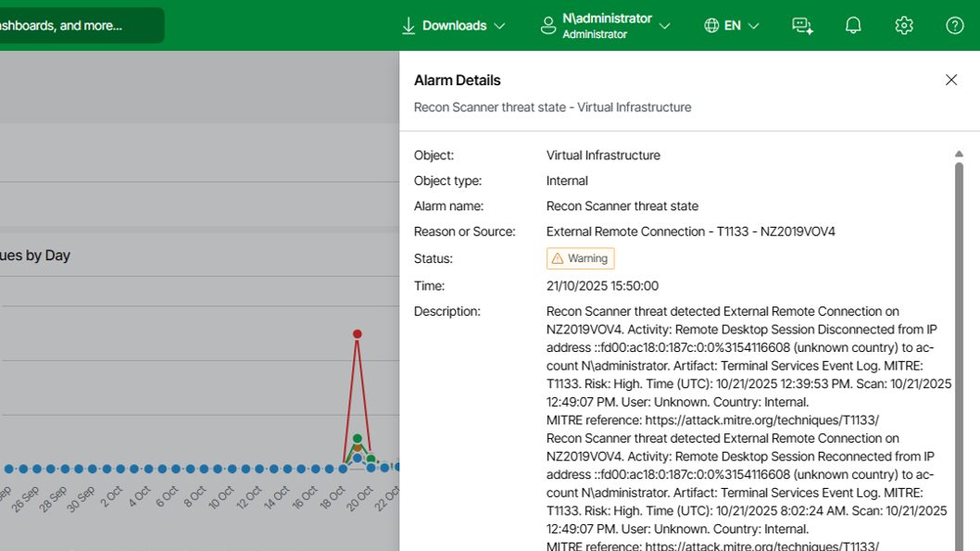Open the chat assistant icon
Image resolution: width=980 pixels, height=551 pixels.
coord(802,26)
